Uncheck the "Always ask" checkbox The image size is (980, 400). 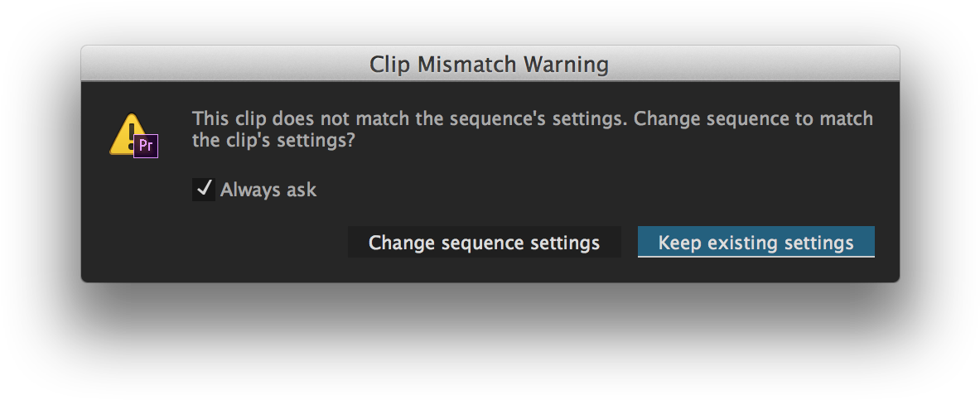click(203, 190)
